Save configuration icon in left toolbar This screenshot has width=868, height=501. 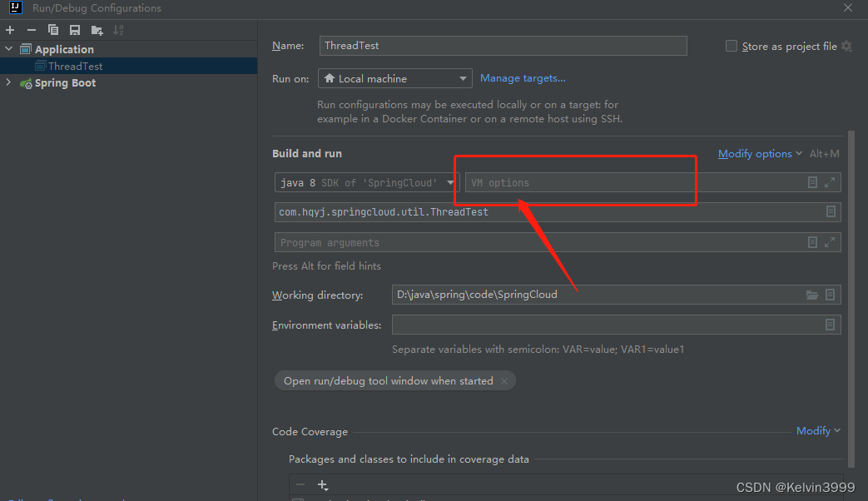pos(75,30)
